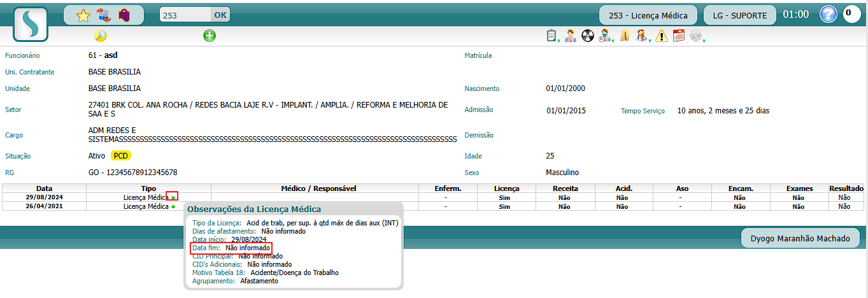Click the Observações da Licença Médica title

[254, 209]
